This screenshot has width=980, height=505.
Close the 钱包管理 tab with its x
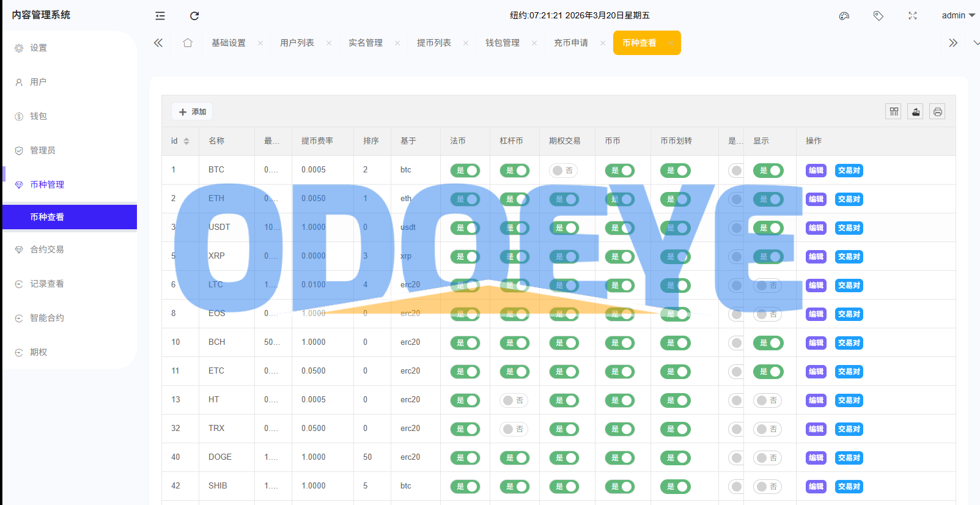534,43
